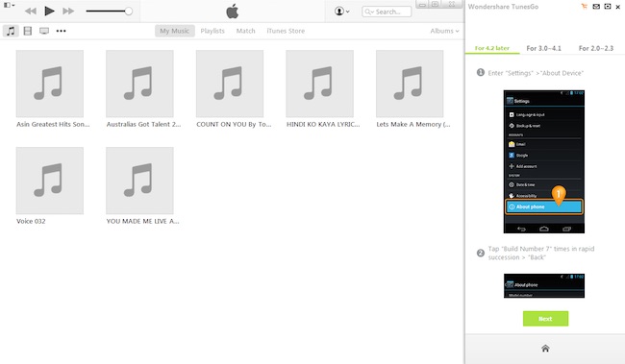Select the Music note library icon
Viewport: 625px width, 364px height.
(x=11, y=31)
